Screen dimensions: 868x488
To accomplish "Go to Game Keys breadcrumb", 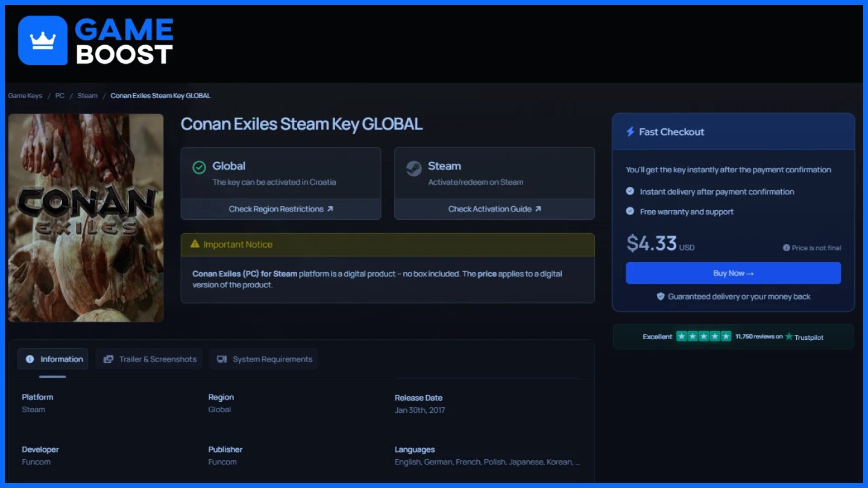I will click(25, 96).
